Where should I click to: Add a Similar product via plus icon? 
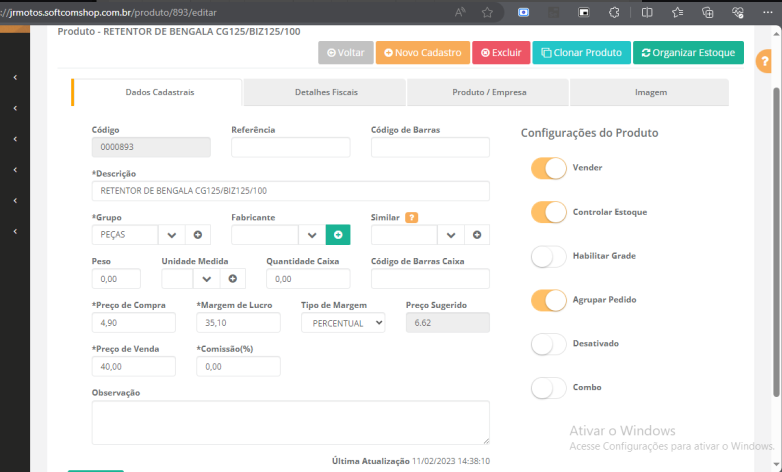tap(477, 235)
